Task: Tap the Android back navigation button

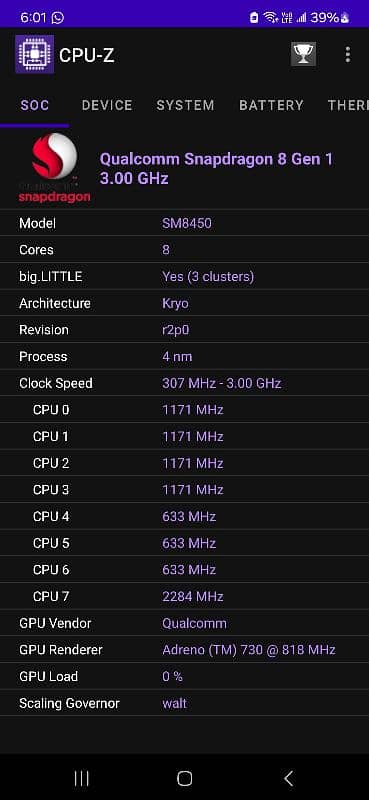Action: coord(288,778)
